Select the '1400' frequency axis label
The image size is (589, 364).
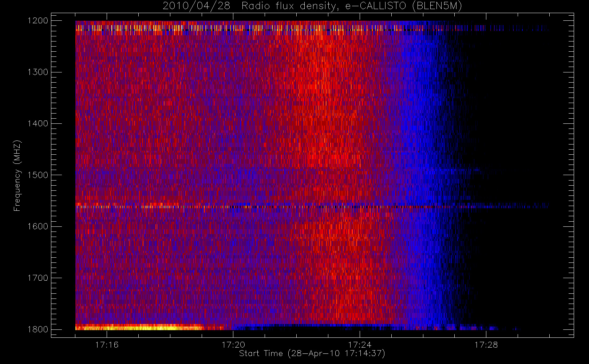point(38,123)
